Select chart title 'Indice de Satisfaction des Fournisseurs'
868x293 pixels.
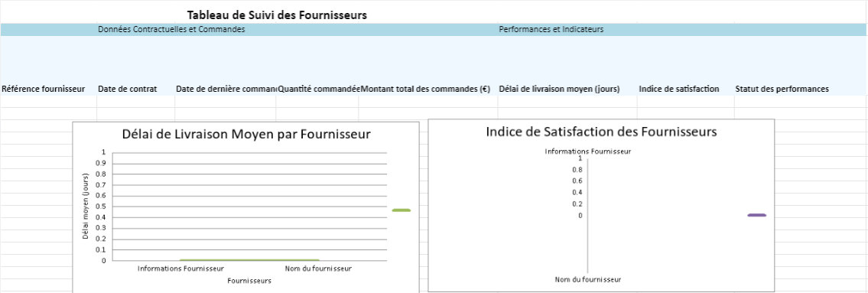coord(601,132)
